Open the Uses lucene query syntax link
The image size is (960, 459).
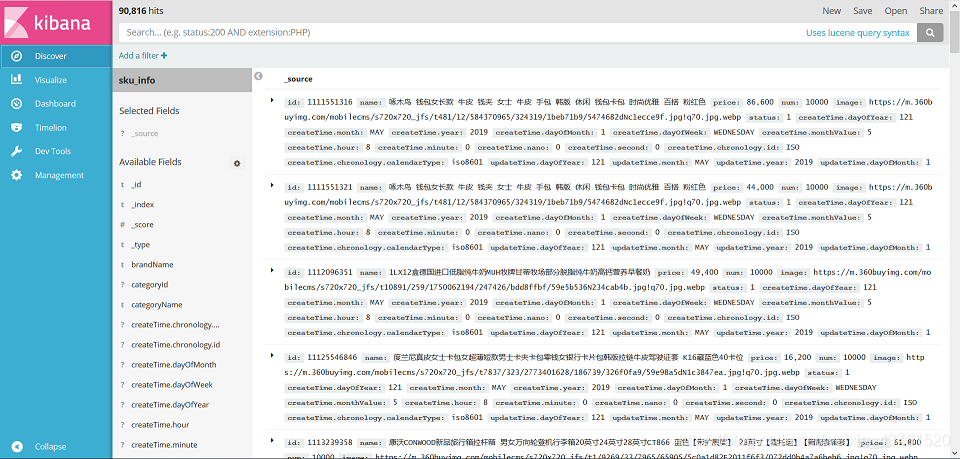[858, 33]
